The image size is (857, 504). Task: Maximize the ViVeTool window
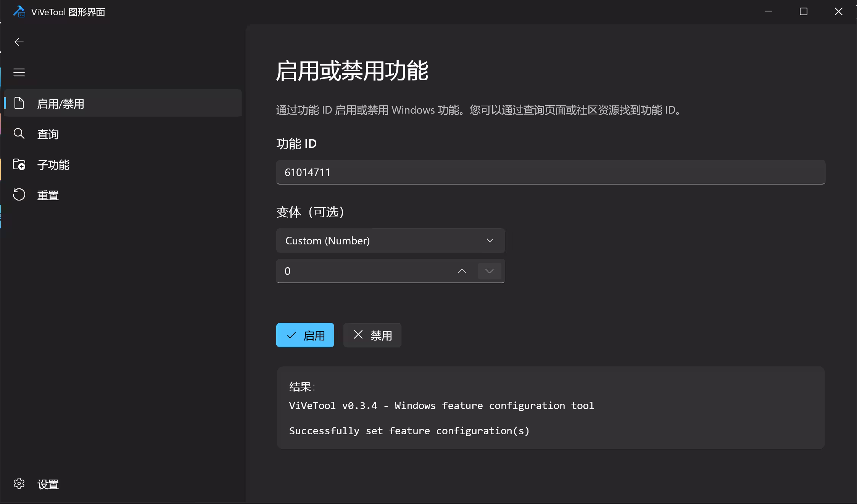803,12
